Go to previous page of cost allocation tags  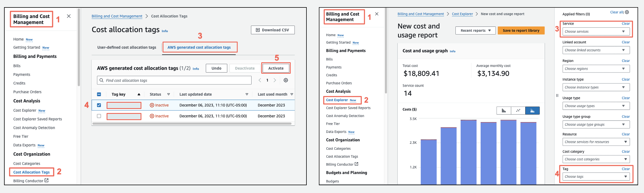coord(260,80)
